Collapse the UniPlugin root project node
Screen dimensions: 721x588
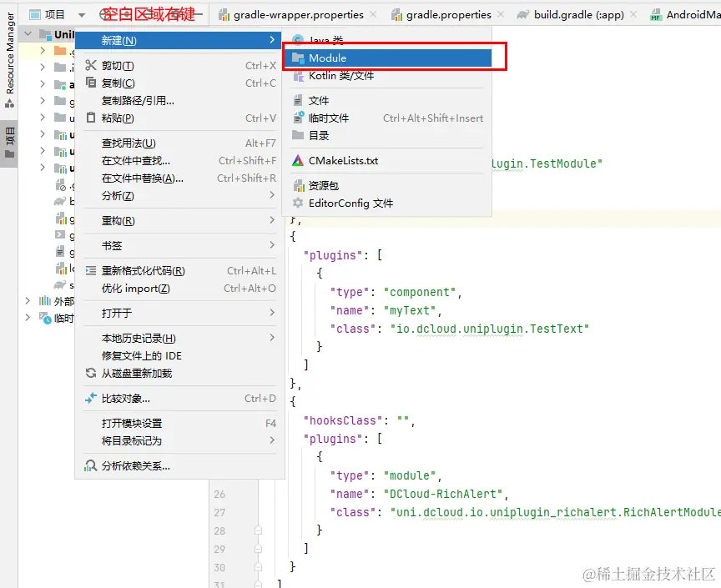click(28, 34)
